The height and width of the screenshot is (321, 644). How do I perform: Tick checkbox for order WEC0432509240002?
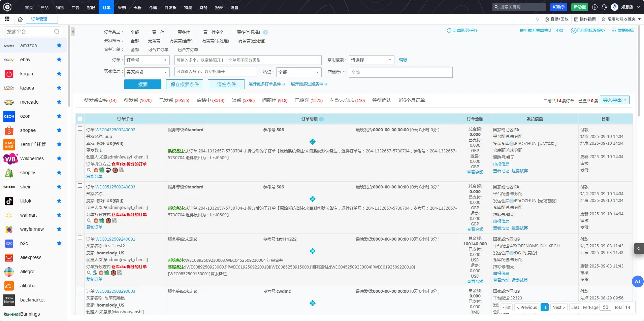tap(80, 128)
